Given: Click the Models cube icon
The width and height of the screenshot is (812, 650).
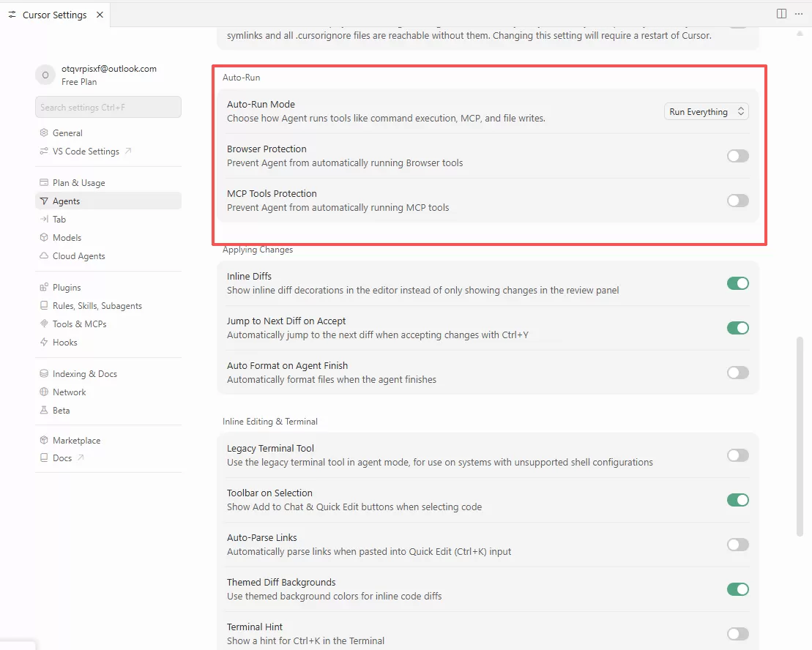Looking at the screenshot, I should (x=44, y=237).
